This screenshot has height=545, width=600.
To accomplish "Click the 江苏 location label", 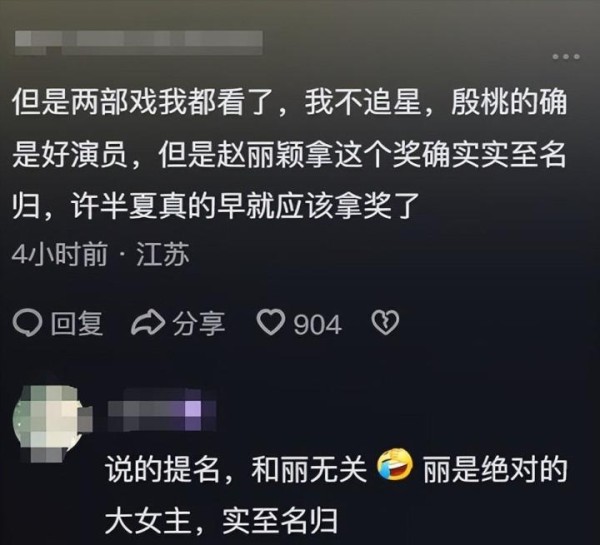I will click(x=163, y=255).
